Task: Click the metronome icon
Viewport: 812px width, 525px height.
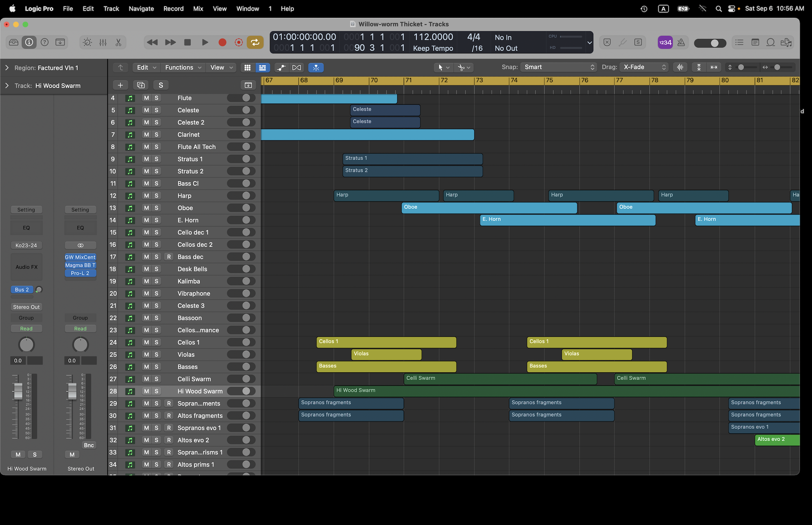Action: click(681, 43)
